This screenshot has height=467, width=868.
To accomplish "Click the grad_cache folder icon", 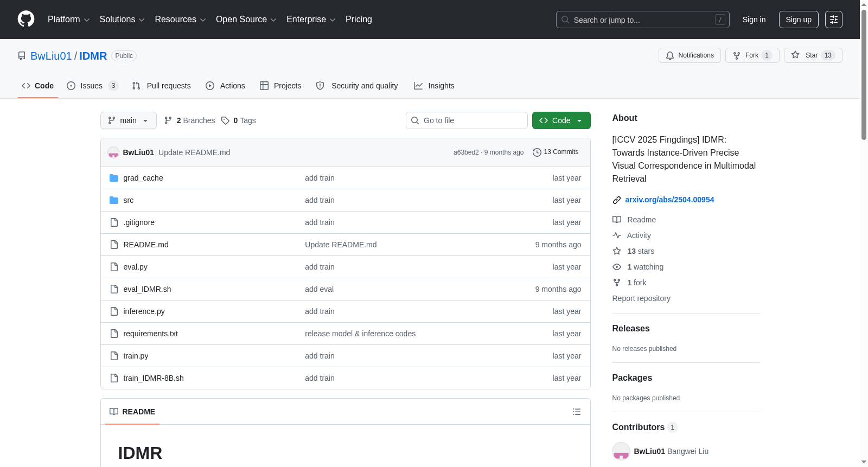I will [114, 178].
